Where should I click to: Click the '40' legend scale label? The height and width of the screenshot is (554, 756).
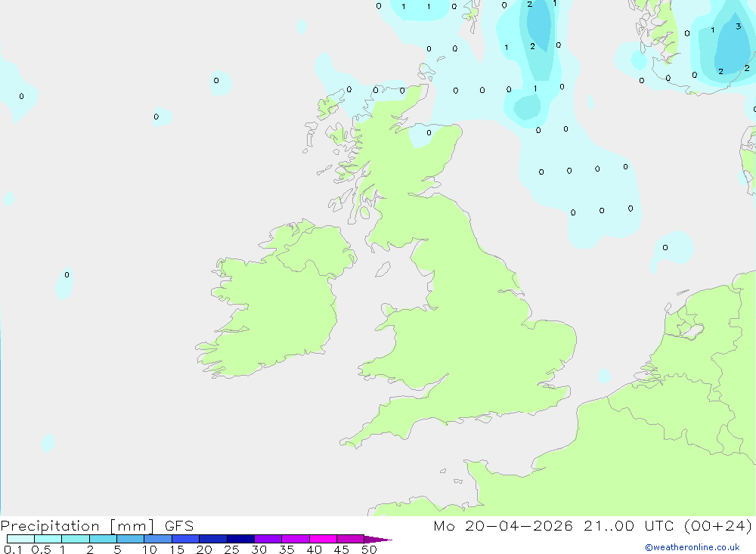314,549
